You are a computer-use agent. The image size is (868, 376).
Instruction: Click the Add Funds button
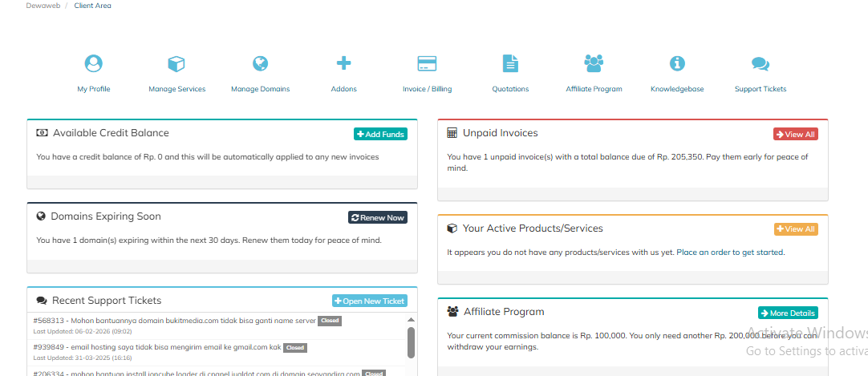380,134
